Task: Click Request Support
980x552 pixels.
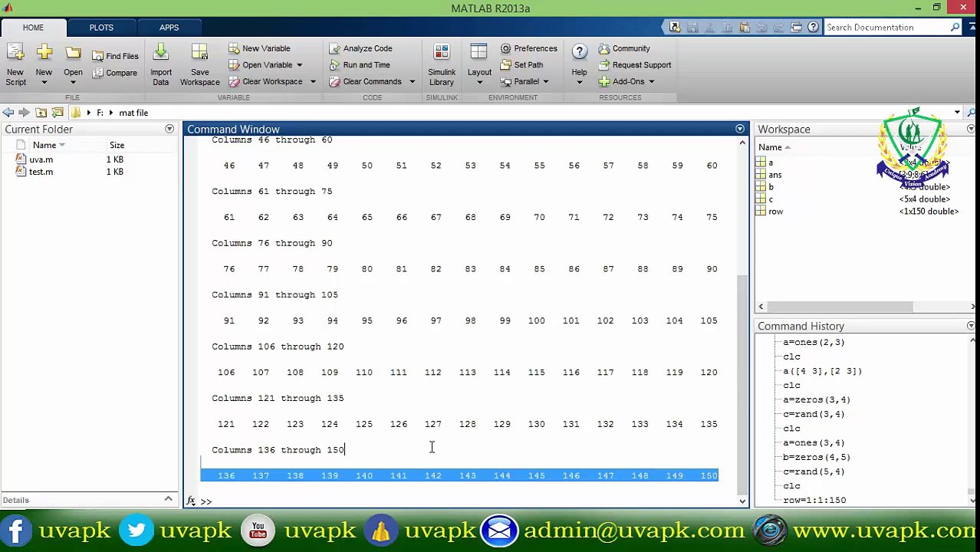Action: tap(635, 65)
